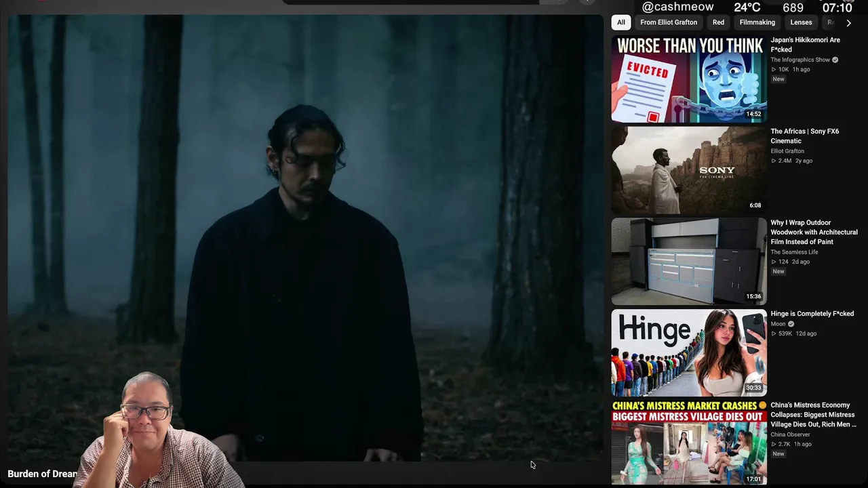Screen dimensions: 868x488
Task: Open title "Why I Wrap Outdoor Woodwork"
Action: coord(814,232)
